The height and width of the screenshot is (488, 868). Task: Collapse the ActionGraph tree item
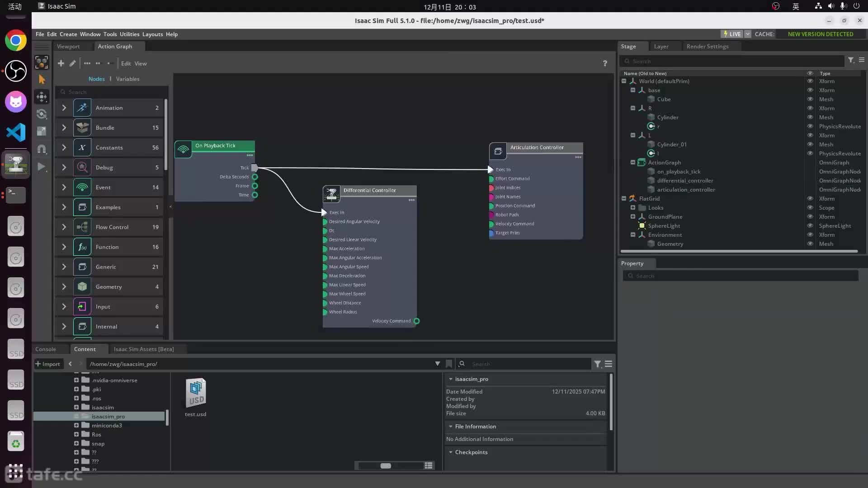(x=633, y=162)
